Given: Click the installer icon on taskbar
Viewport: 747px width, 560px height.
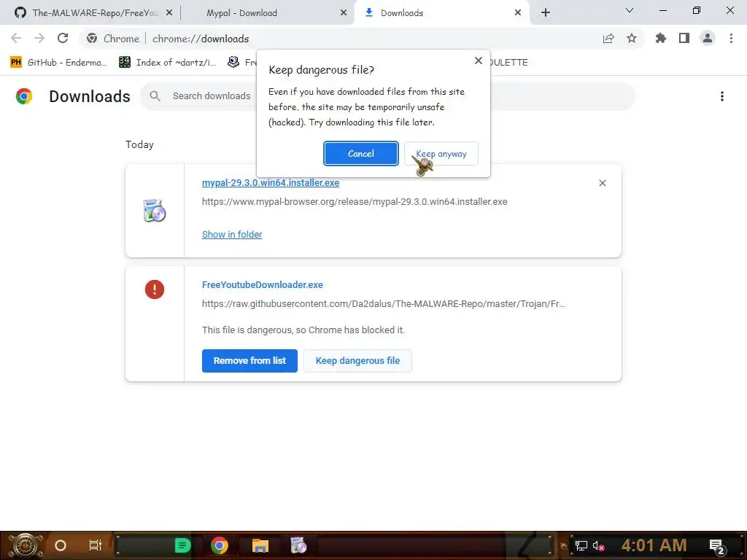Looking at the screenshot, I should pos(298,545).
